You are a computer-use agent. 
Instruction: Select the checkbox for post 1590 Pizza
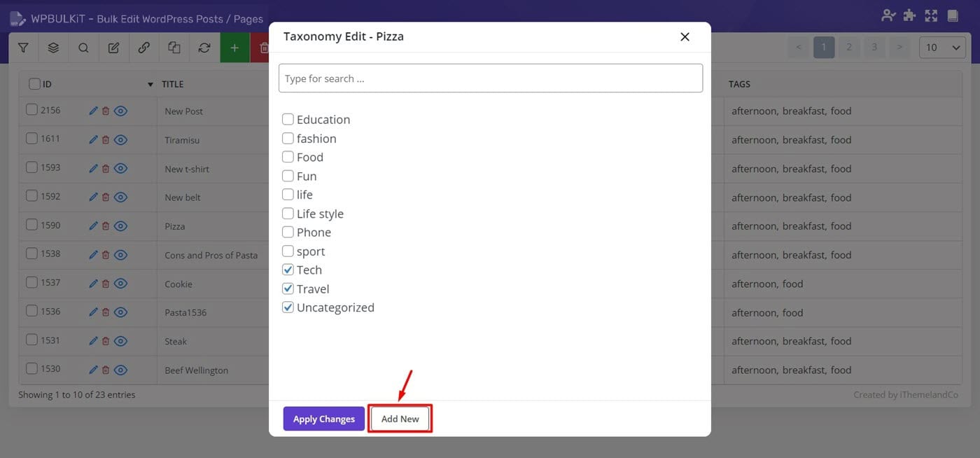coord(31,225)
